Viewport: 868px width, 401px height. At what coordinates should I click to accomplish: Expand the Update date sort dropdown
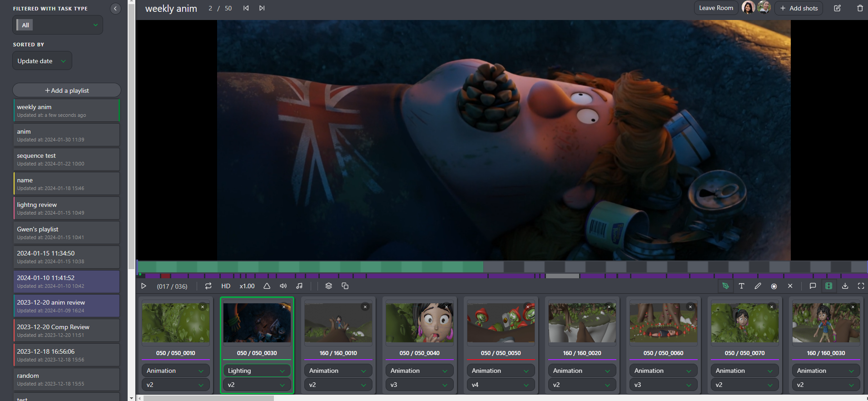pyautogui.click(x=42, y=61)
